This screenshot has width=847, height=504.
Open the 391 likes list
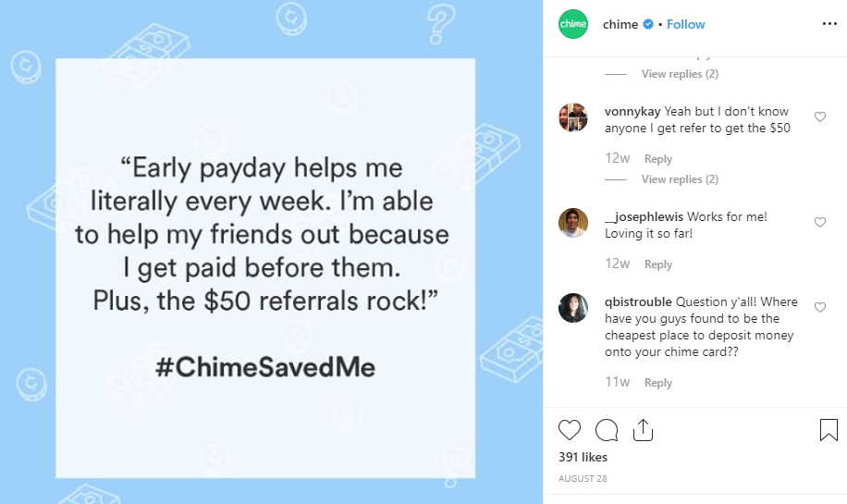583,457
